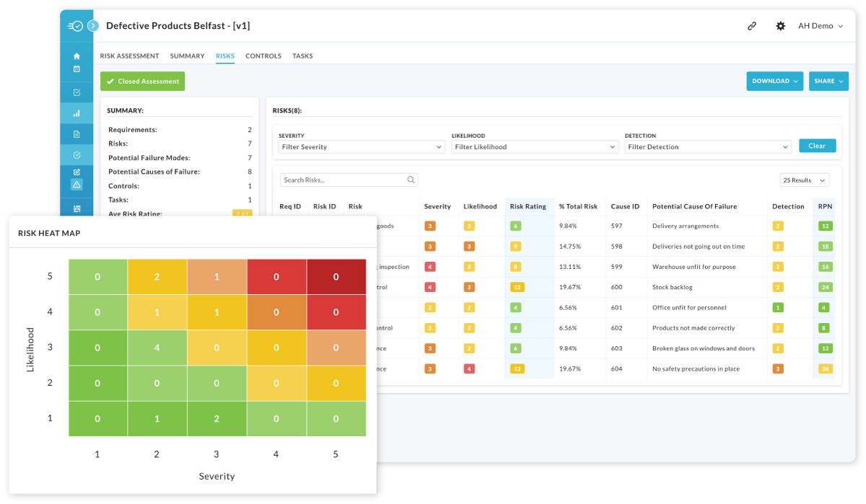866x504 pixels.
Task: Open the settings gear icon
Action: tap(780, 25)
